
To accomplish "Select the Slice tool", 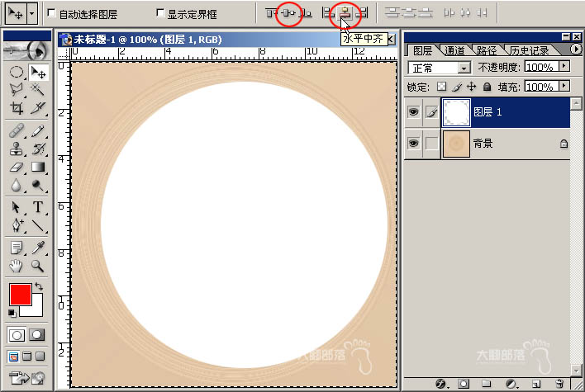I will 38,108.
